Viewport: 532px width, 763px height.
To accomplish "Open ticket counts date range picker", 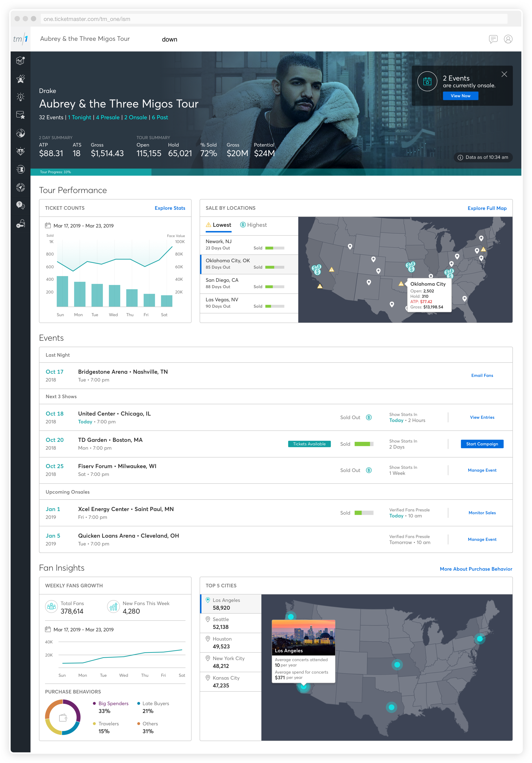I will tap(80, 226).
